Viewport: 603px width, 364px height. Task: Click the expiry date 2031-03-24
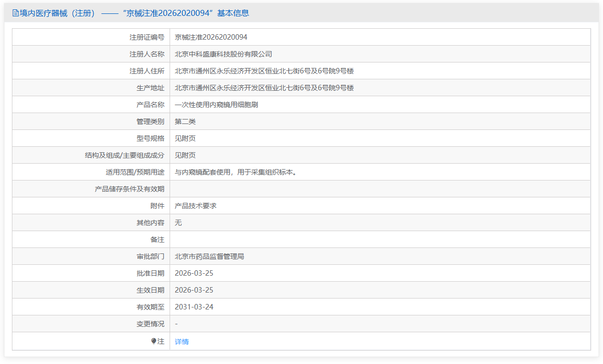point(194,307)
